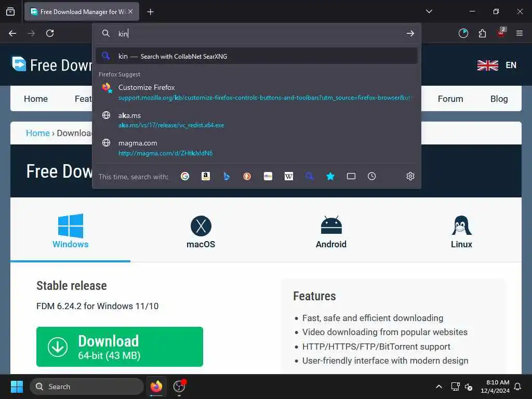
Task: Click the Stable release heading
Action: point(72,286)
